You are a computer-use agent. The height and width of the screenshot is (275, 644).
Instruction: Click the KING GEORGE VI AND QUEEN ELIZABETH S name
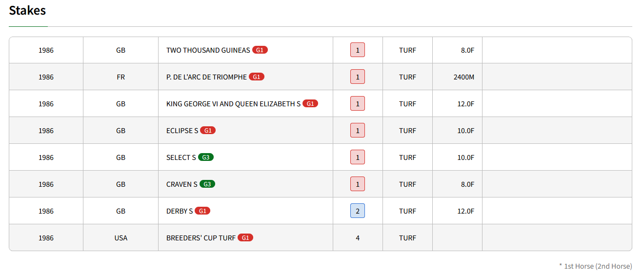[234, 104]
